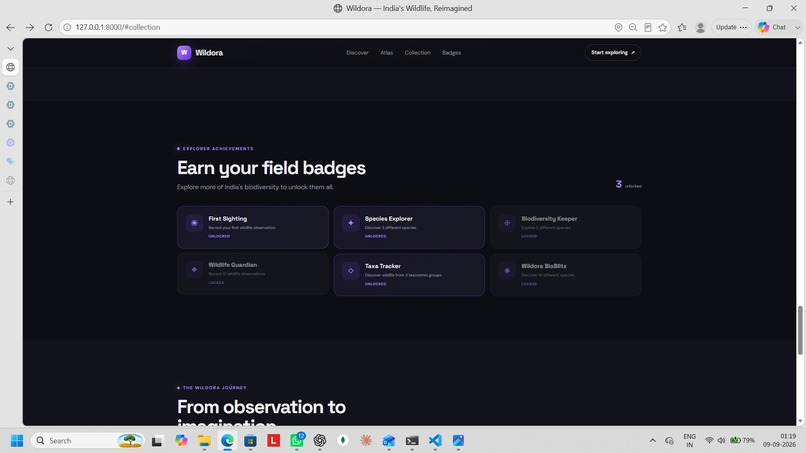
Task: Click the 'Wildora BioBlitz' badge title
Action: tap(544, 266)
